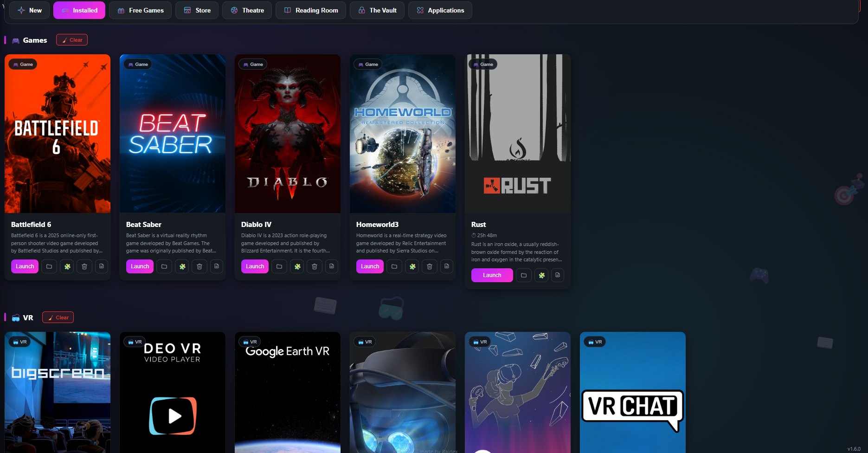
Task: Launch Diablo IV
Action: [x=255, y=266]
